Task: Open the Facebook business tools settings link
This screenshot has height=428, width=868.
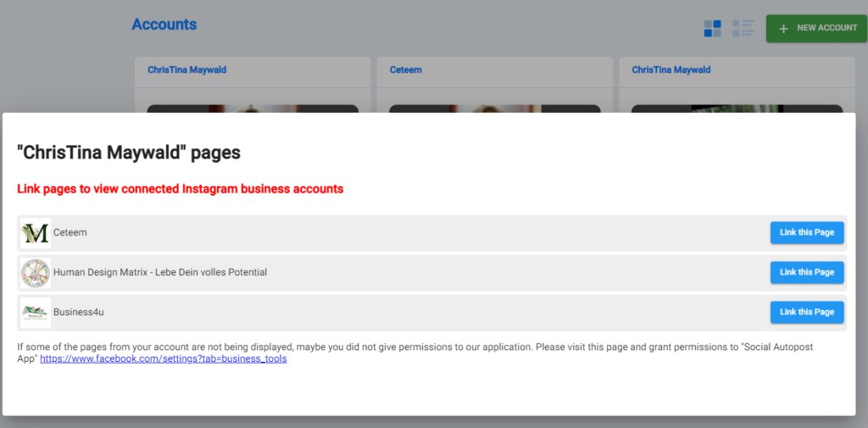Action: pyautogui.click(x=163, y=359)
